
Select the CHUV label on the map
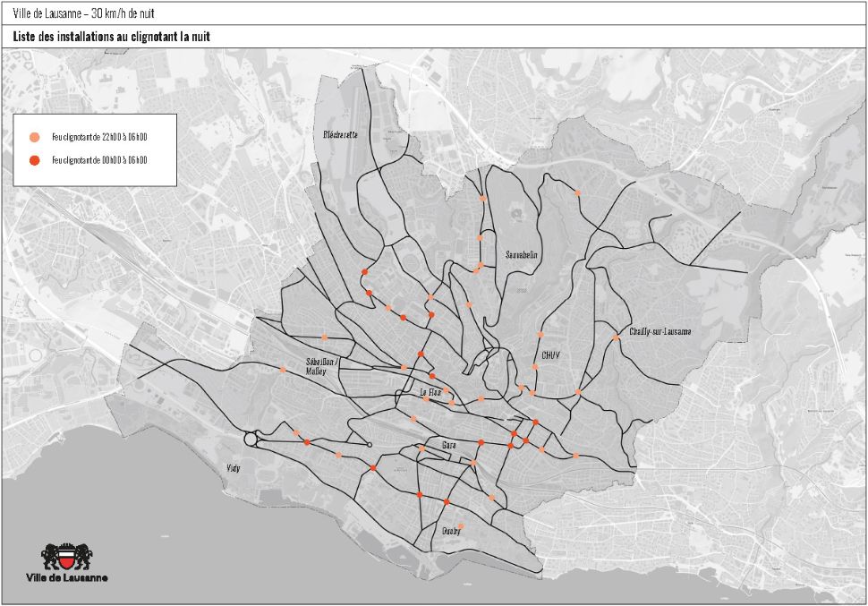[549, 354]
